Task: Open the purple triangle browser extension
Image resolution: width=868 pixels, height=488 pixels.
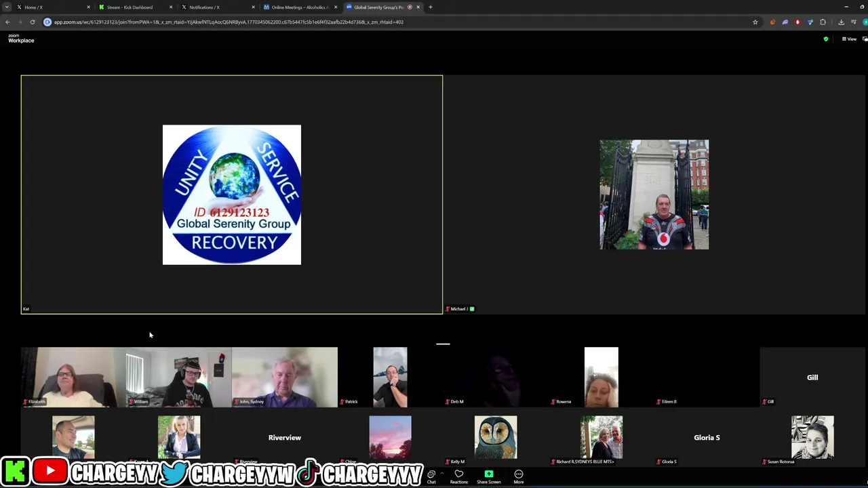Action: (x=810, y=22)
